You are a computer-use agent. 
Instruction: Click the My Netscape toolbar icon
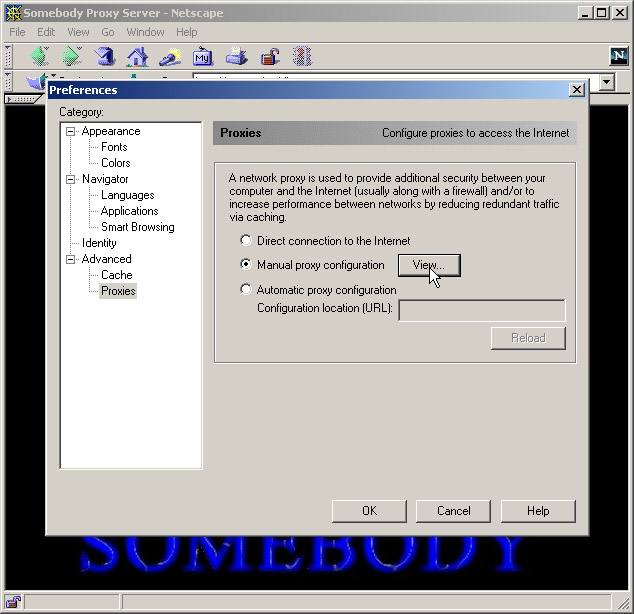[203, 56]
